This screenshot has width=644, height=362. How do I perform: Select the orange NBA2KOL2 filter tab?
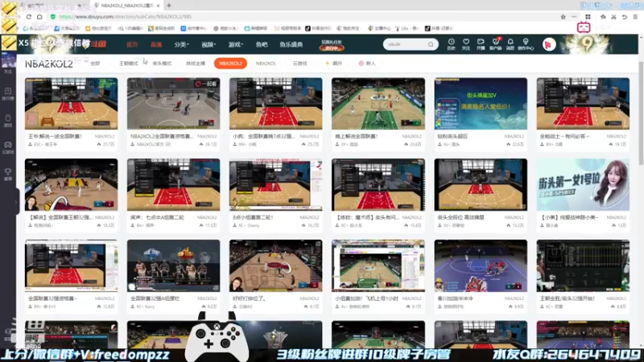(230, 64)
